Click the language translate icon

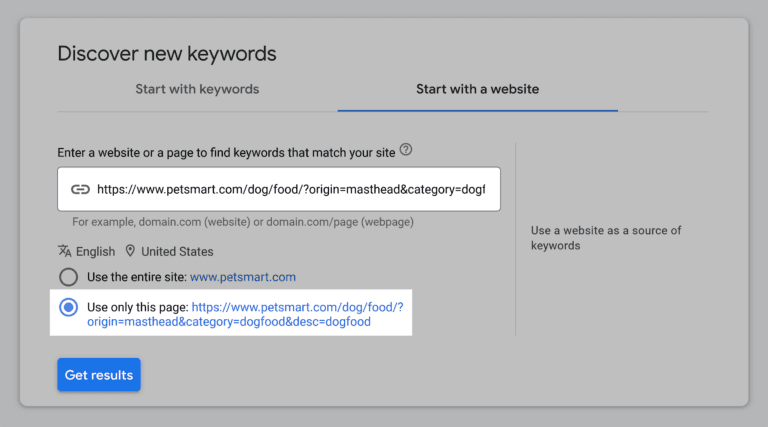(x=65, y=251)
